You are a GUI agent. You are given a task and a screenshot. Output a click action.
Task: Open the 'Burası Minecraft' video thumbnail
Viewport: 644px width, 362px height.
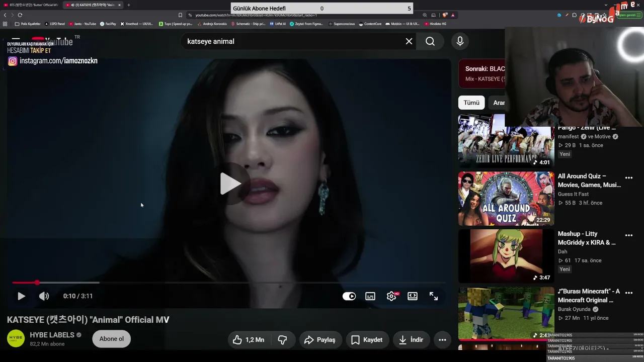(x=506, y=314)
